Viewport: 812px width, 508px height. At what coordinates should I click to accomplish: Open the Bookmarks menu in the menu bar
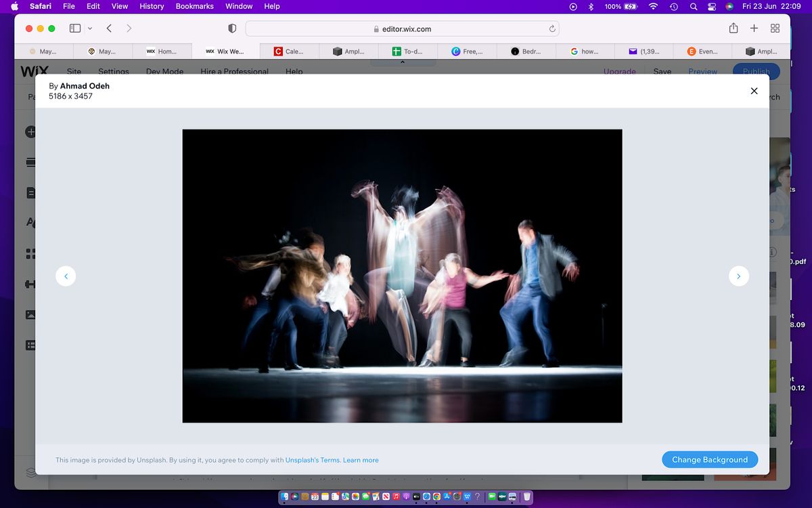(x=194, y=6)
